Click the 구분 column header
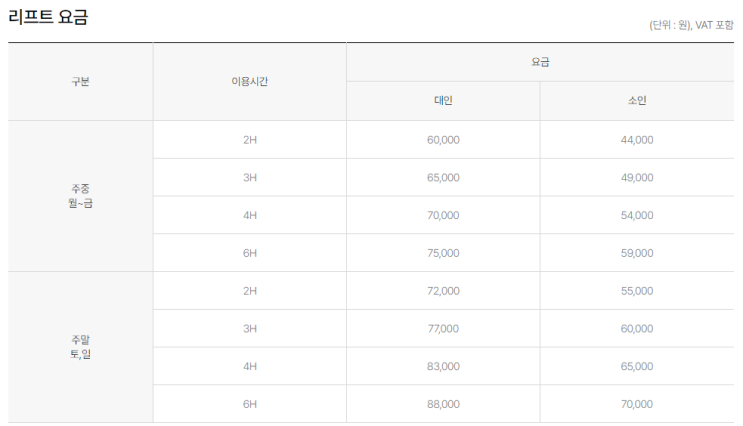This screenshot has height=426, width=743. 80,81
